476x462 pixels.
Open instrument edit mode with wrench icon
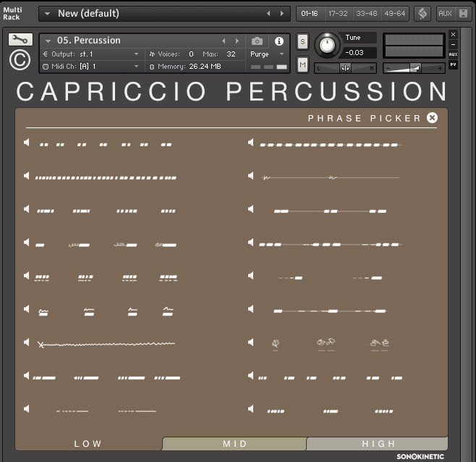coord(20,40)
